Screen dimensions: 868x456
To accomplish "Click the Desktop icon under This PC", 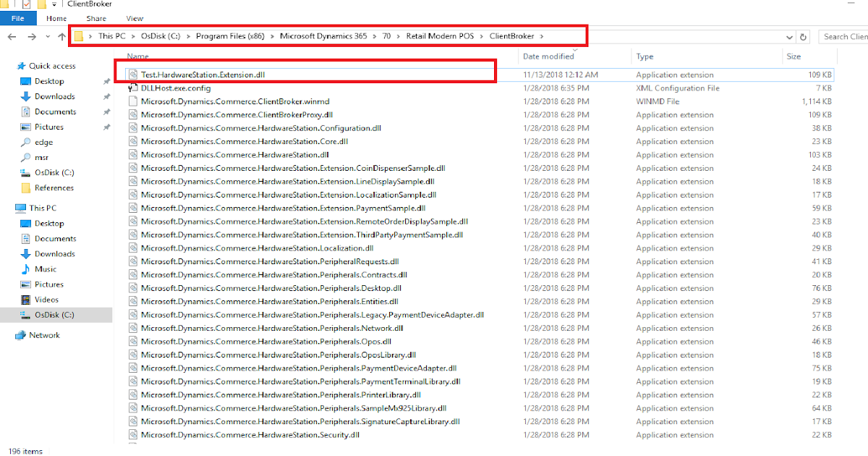I will tap(25, 224).
